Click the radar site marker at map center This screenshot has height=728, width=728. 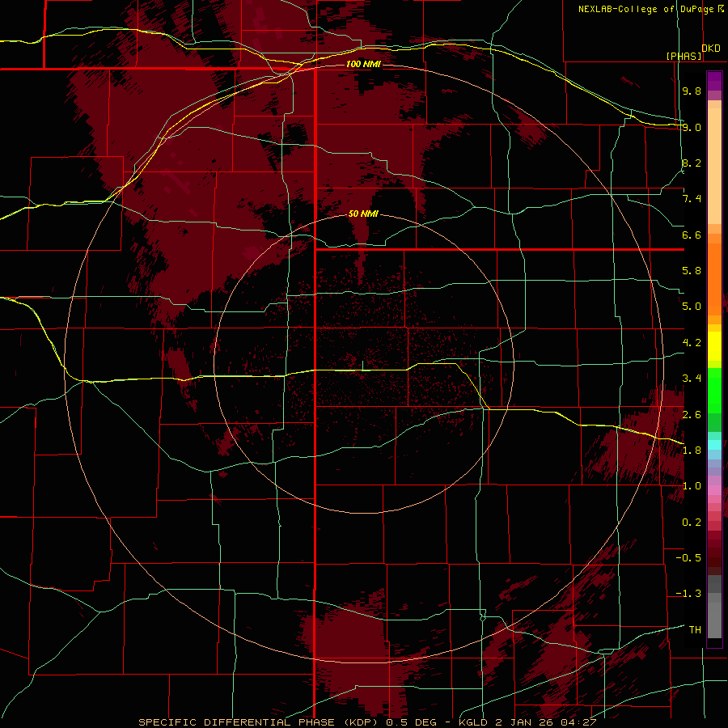pyautogui.click(x=362, y=366)
